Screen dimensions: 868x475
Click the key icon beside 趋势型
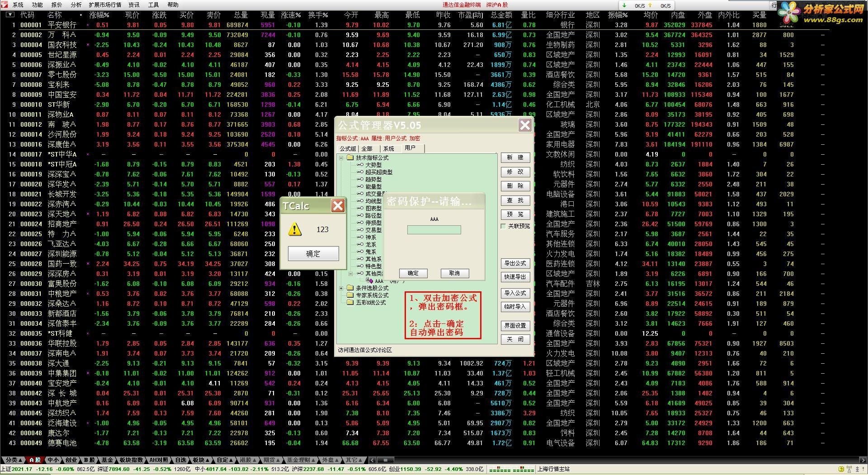point(360,180)
